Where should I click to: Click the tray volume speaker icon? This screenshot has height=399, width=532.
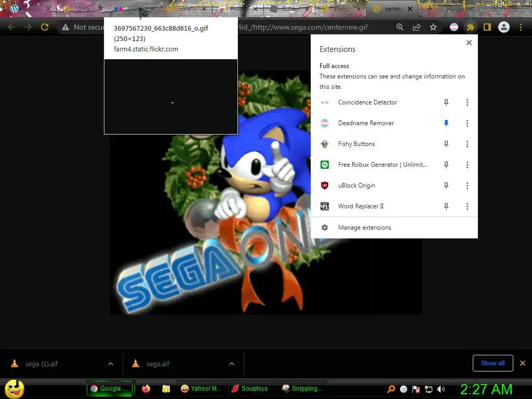(x=441, y=389)
